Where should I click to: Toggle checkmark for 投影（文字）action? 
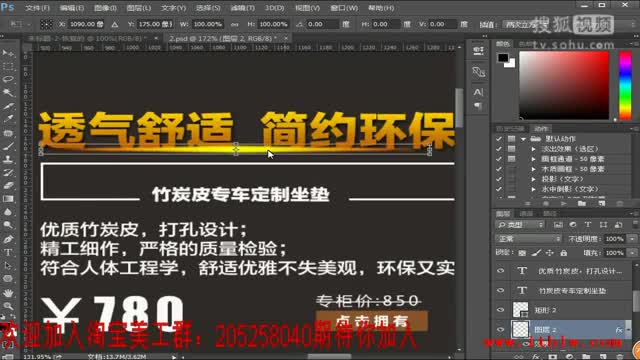[x=499, y=179]
